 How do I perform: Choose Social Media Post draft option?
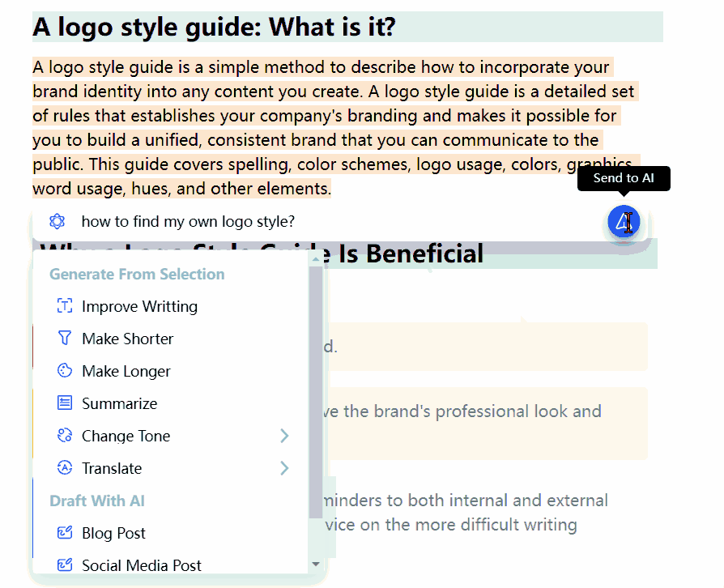pos(141,565)
